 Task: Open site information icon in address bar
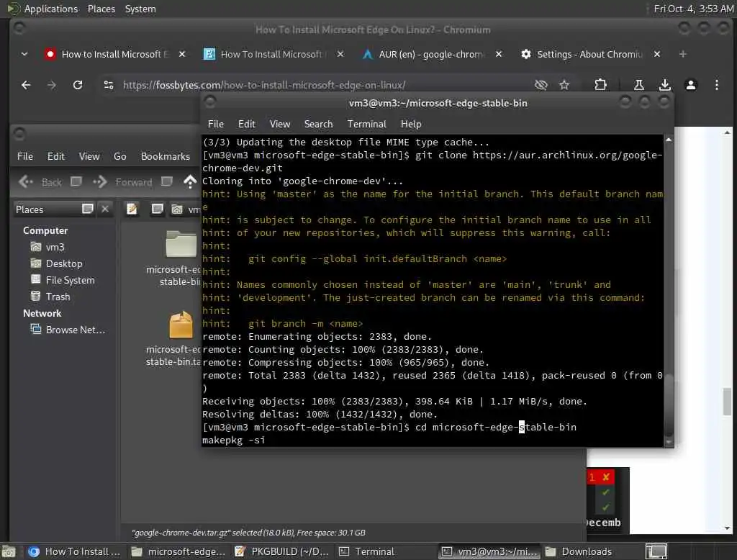[109, 85]
